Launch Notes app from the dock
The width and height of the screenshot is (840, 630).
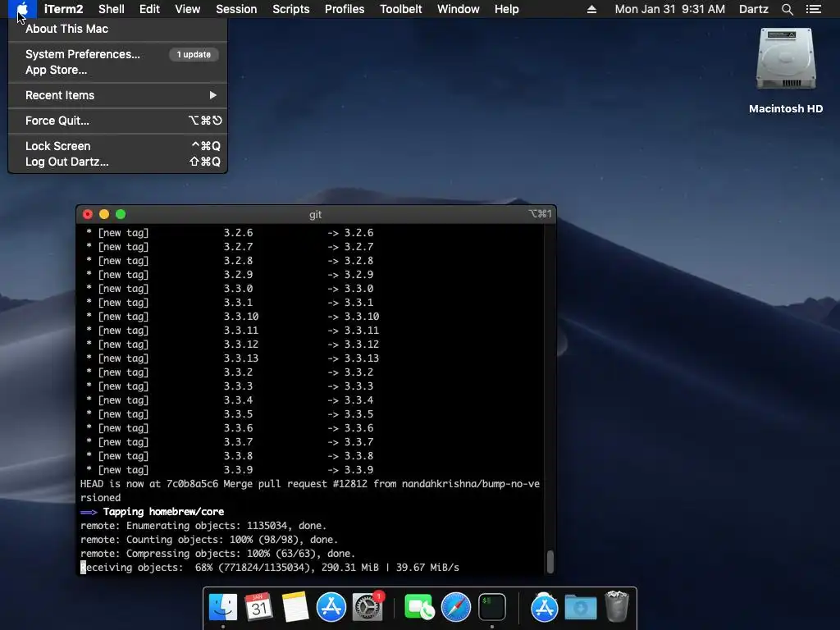coord(295,607)
